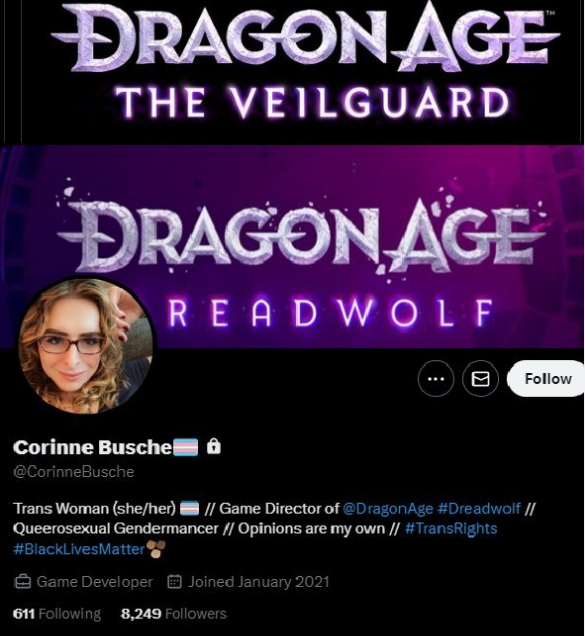
Task: Click the Dragon Age The Veilguard logo image
Action: click(304, 65)
